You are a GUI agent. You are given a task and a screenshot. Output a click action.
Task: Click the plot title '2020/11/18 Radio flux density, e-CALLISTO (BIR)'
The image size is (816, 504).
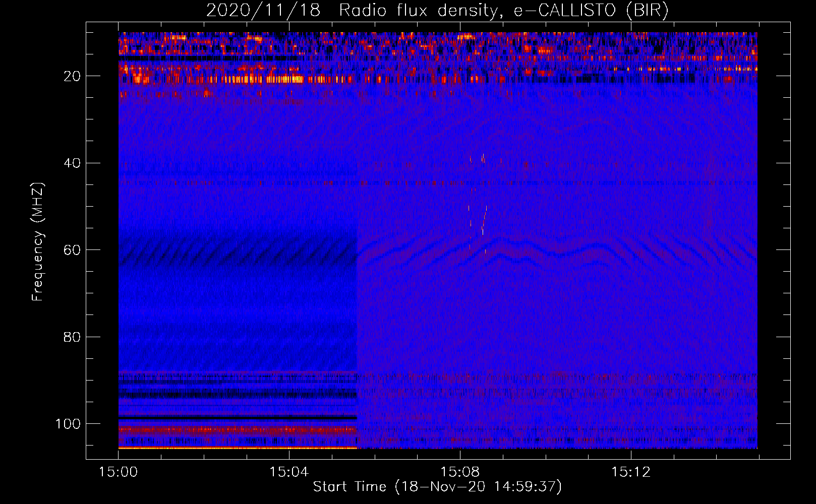coord(437,11)
